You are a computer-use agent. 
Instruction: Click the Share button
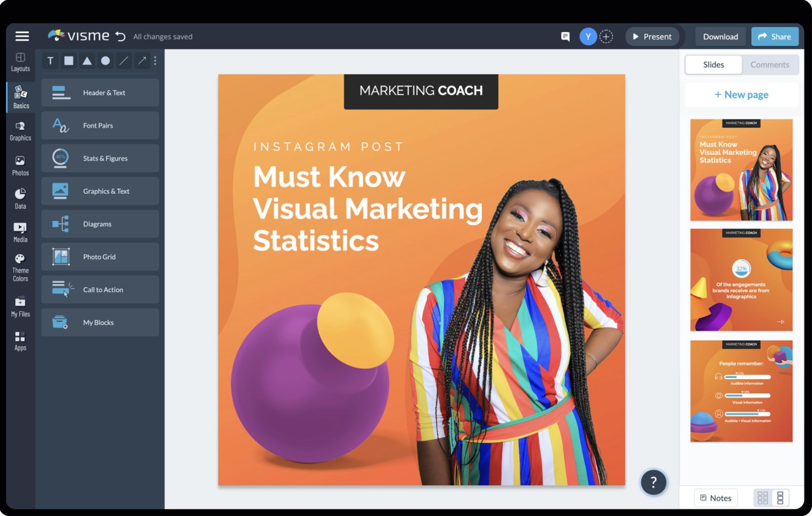pos(775,37)
